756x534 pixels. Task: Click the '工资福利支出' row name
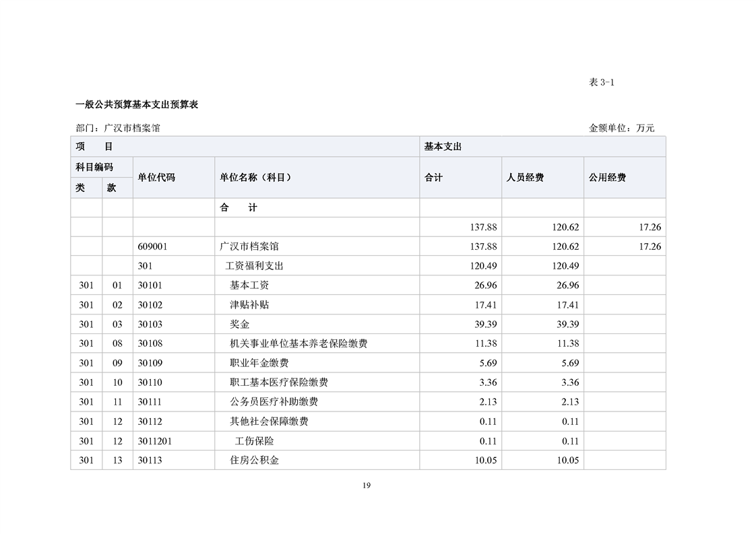click(254, 266)
